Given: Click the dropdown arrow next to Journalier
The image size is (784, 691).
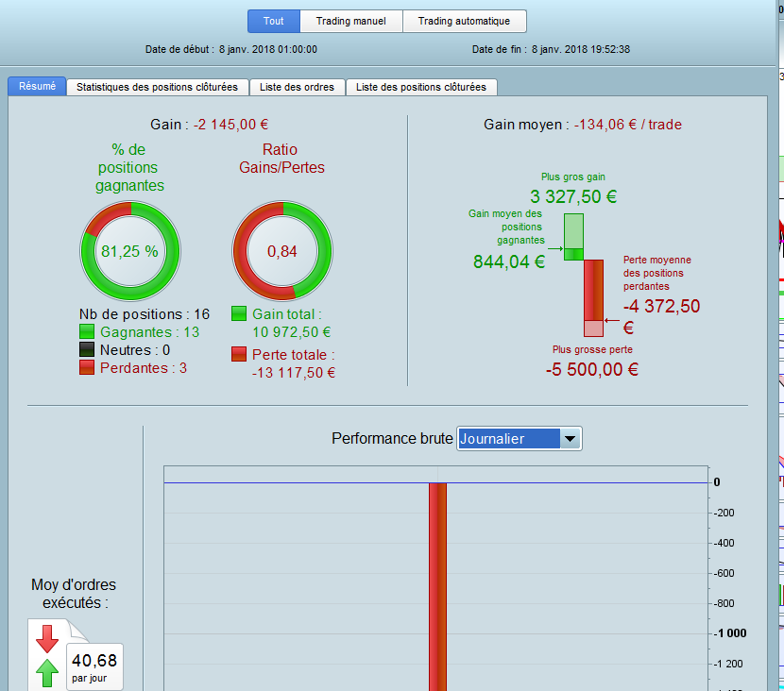Looking at the screenshot, I should pos(570,439).
